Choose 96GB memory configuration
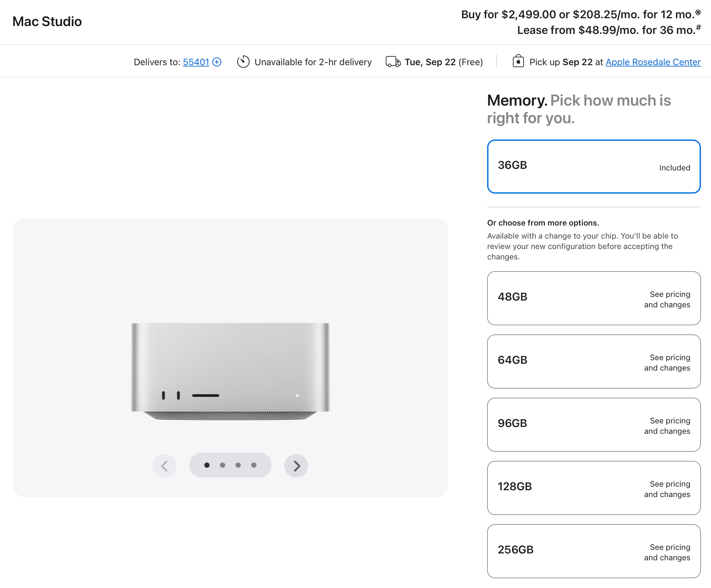 (x=593, y=425)
